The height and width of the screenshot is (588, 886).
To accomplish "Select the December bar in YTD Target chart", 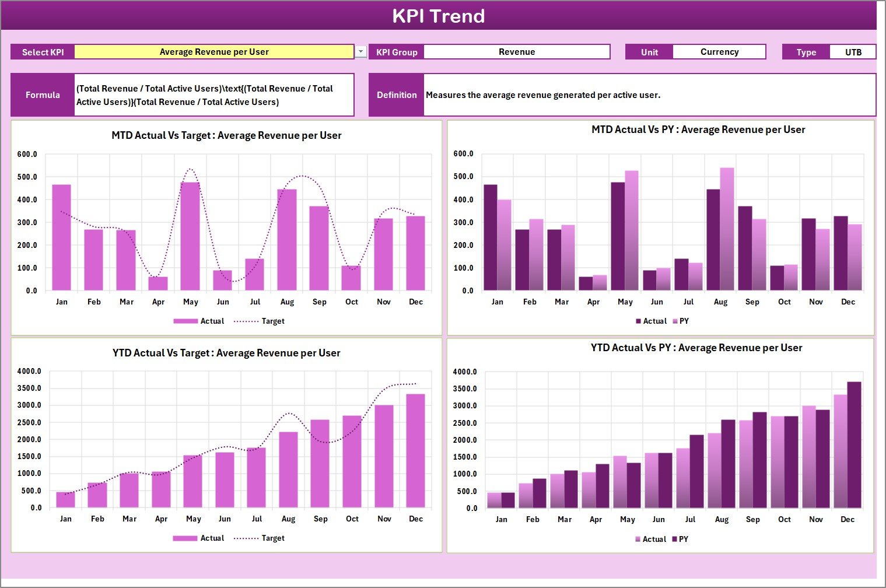I will (416, 449).
